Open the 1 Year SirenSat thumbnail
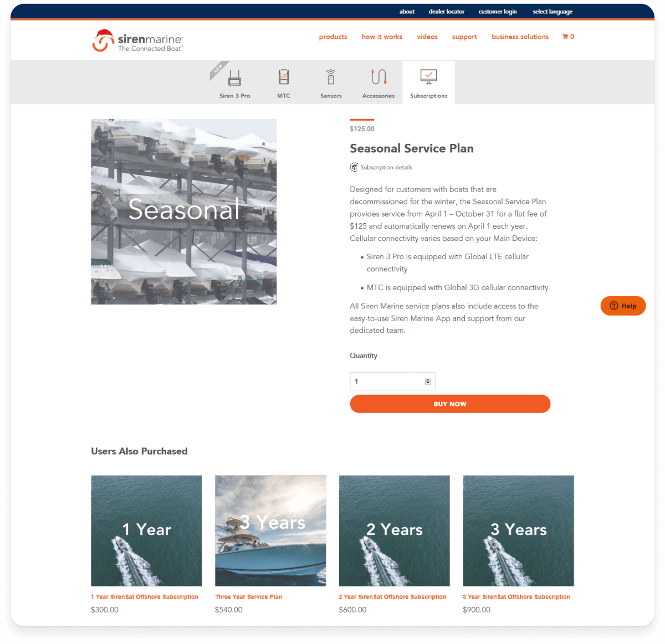This screenshot has height=644, width=665. coord(146,530)
